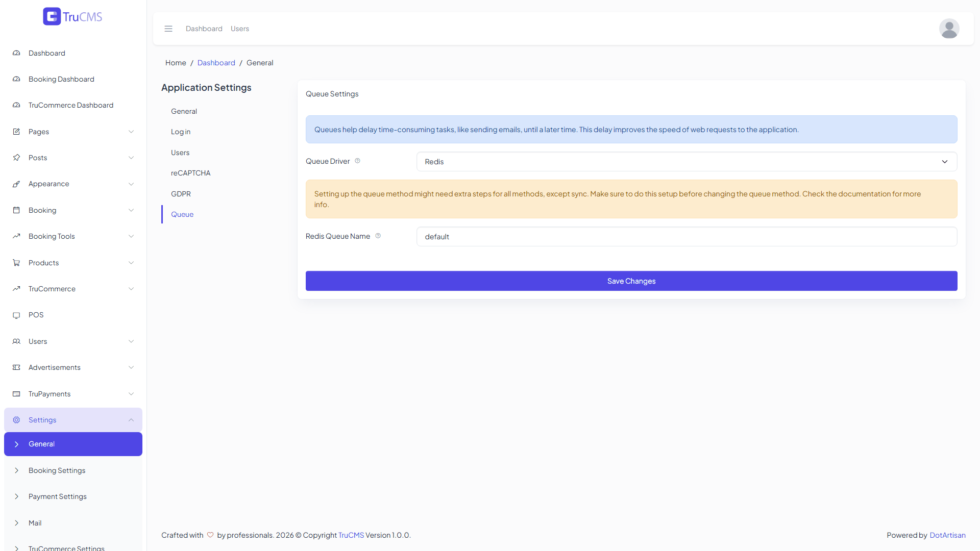Open Mail settings submenu item
The image size is (980, 551).
(x=73, y=523)
